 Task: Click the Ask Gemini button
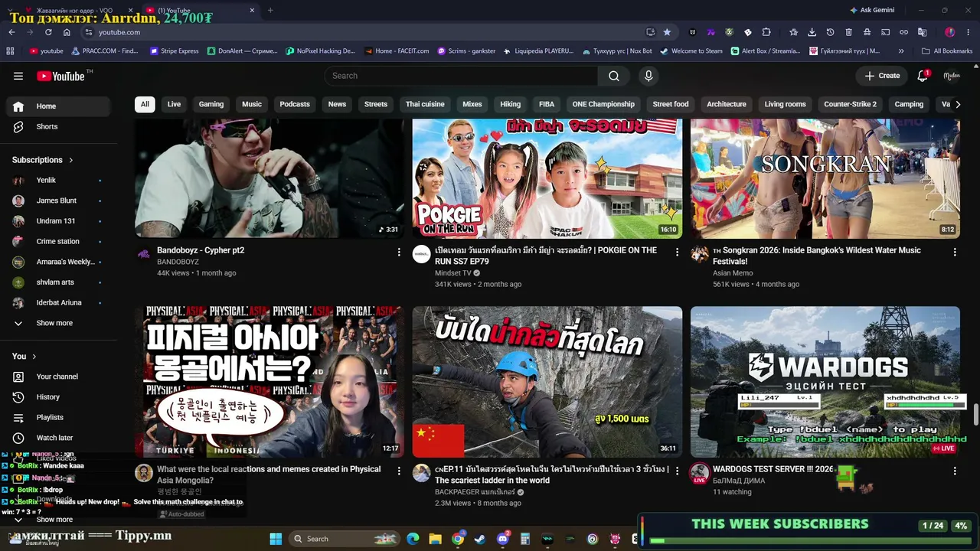872,11
